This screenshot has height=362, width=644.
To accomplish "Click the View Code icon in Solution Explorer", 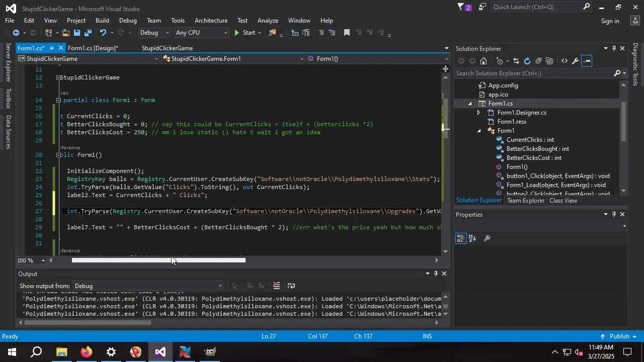I will [565, 61].
